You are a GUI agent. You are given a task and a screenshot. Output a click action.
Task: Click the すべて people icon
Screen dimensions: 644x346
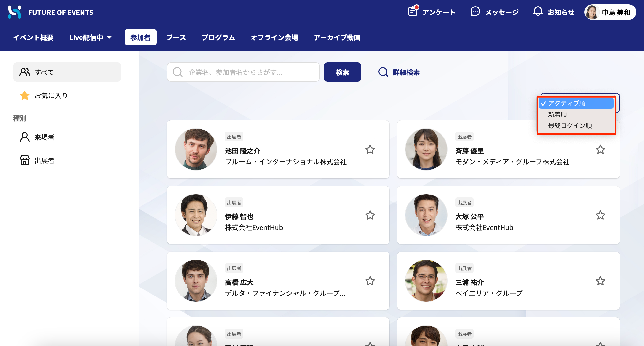(24, 72)
